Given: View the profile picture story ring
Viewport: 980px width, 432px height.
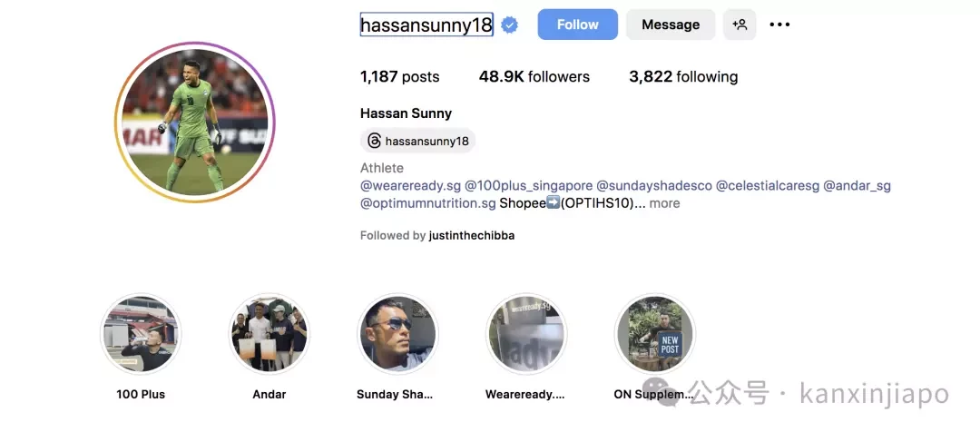Looking at the screenshot, I should tap(195, 122).
